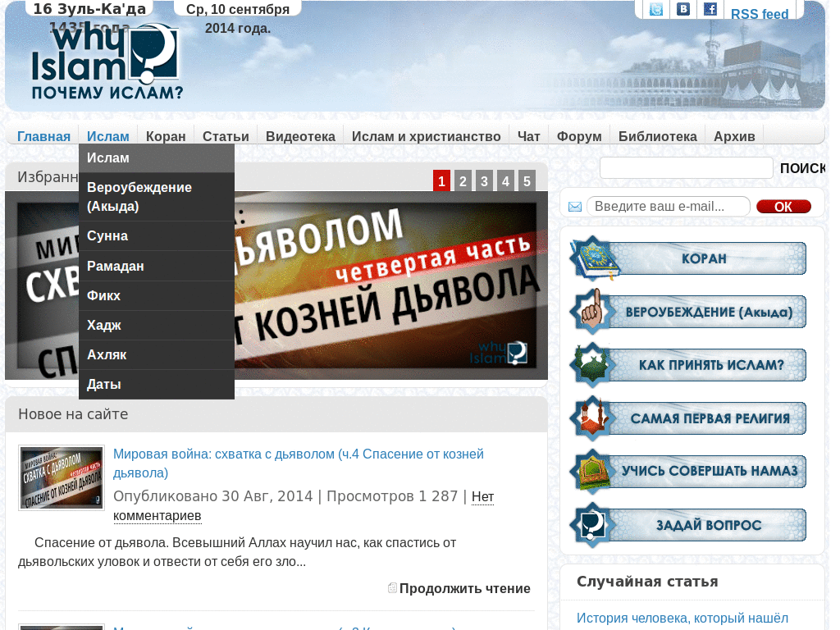Viewport: 840px width, 630px height.
Task: Open the VKontakte icon link
Action: point(682,10)
